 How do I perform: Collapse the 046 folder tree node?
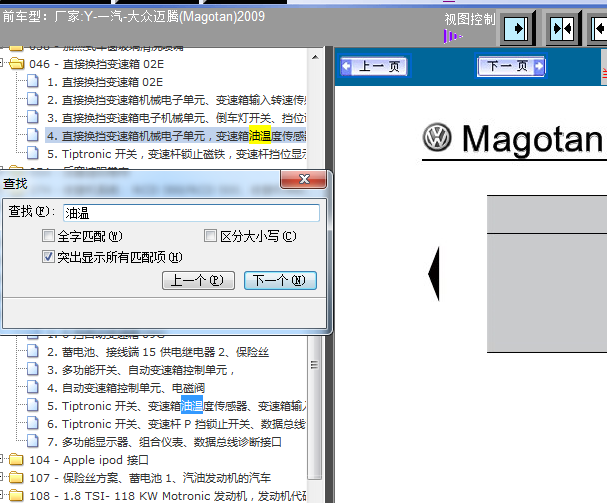(2, 62)
